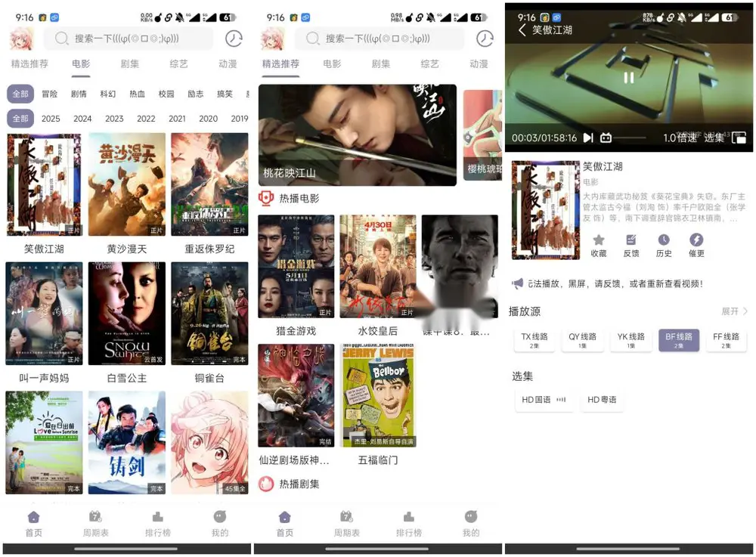Viewport: 756px width, 557px height.
Task: Open the 铸剑 movie poster
Action: click(x=127, y=442)
